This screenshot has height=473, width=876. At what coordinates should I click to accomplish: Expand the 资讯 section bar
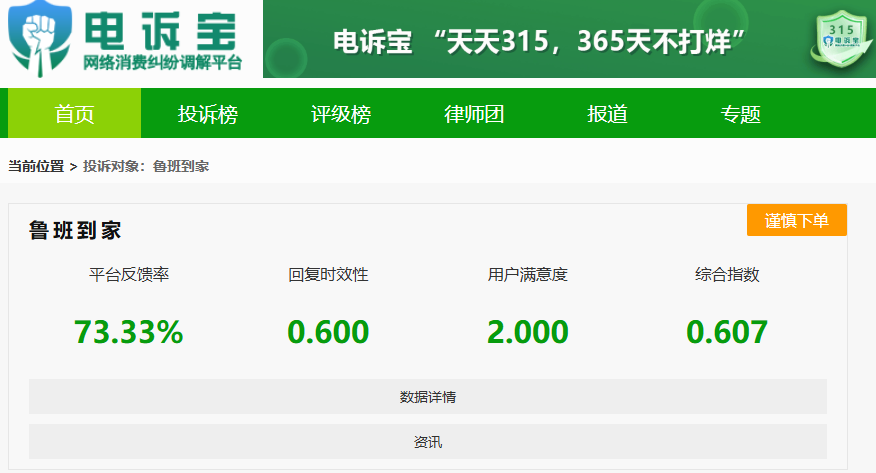pyautogui.click(x=428, y=442)
